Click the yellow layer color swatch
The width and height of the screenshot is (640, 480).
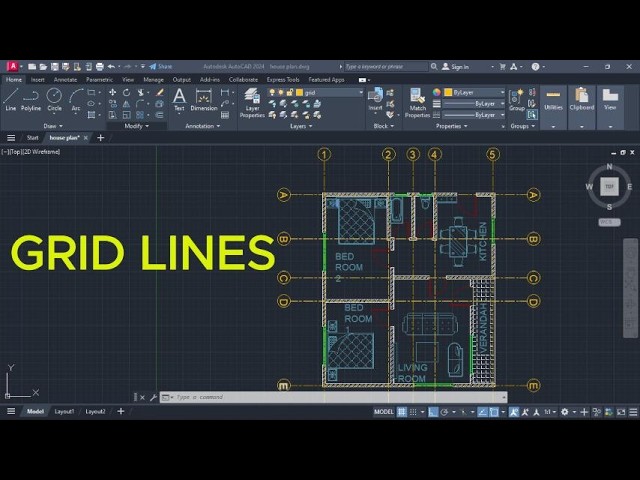[299, 93]
